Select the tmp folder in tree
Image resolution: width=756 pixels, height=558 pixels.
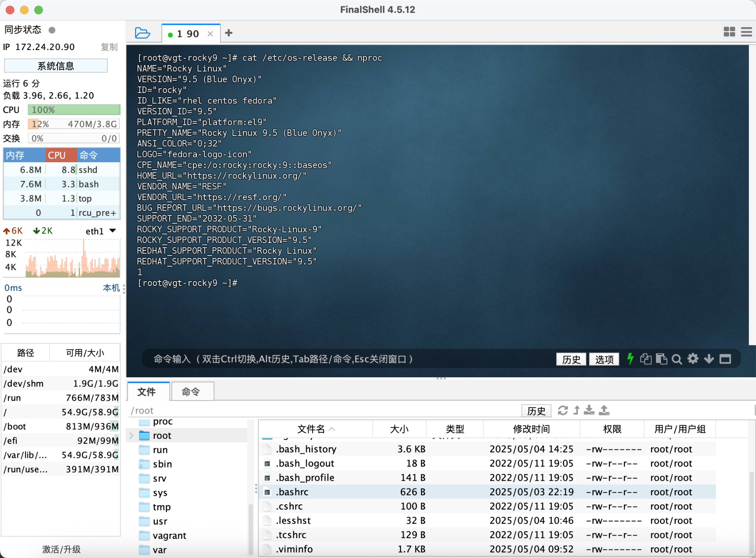coord(161,507)
